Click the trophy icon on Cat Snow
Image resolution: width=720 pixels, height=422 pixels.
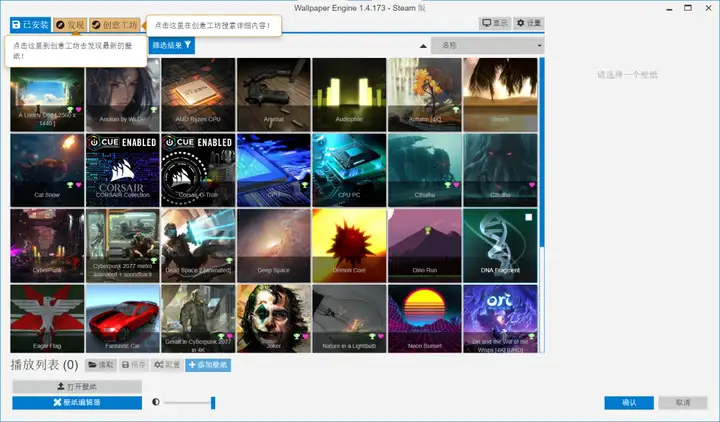[x=70, y=185]
